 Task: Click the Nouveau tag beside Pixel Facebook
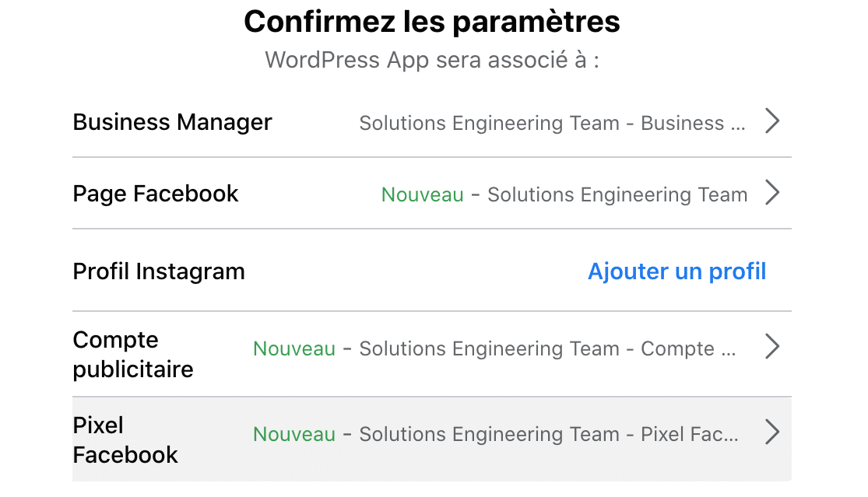293,434
